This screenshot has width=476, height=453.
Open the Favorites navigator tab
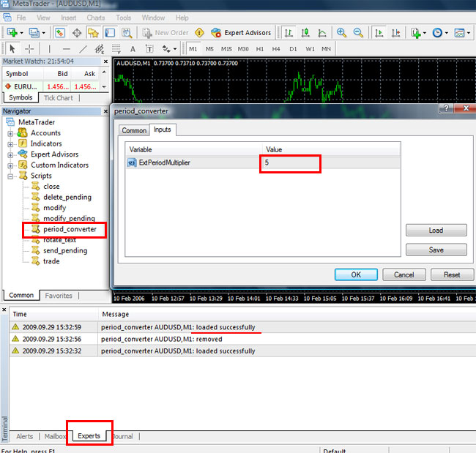[x=59, y=296]
